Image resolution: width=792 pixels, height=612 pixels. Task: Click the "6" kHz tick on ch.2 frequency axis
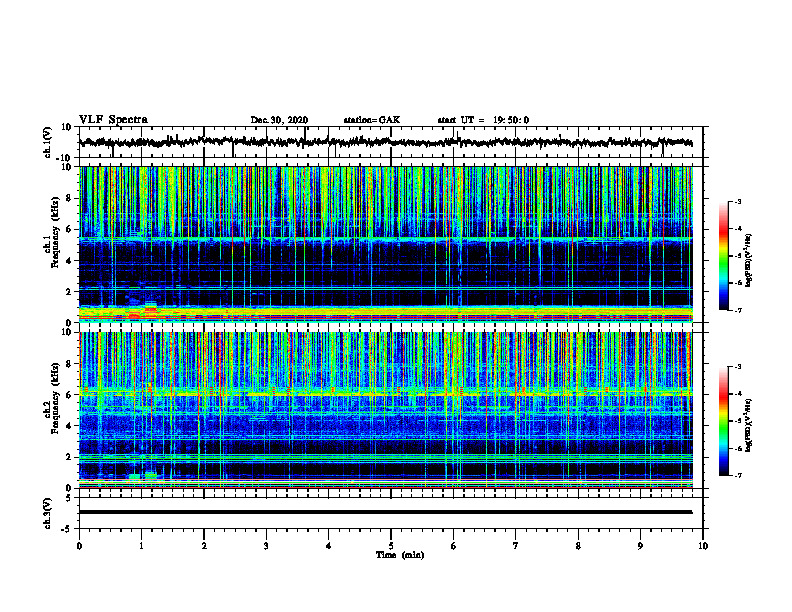(69, 395)
